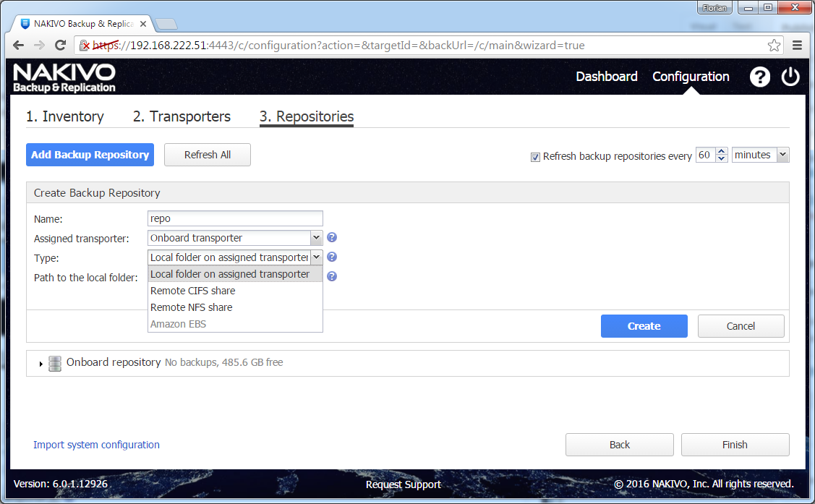Open the Assigned transporter dropdown
Image resolution: width=815 pixels, height=504 pixels.
(316, 237)
